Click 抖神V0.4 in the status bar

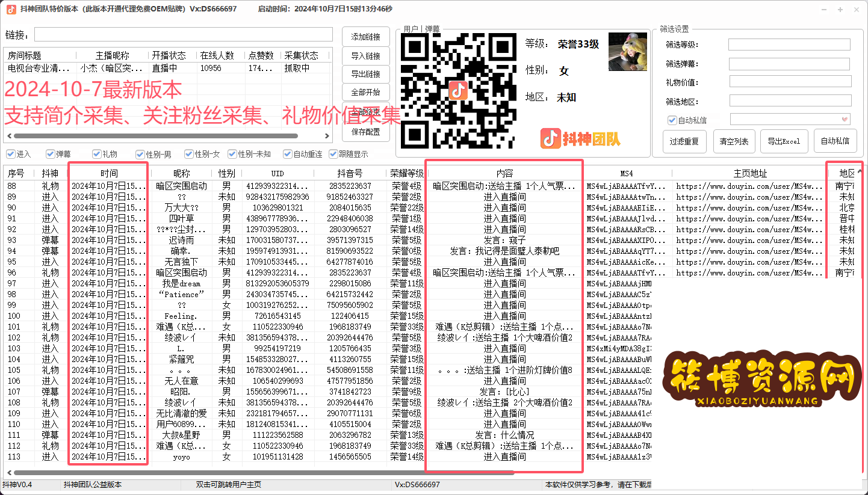[17, 484]
